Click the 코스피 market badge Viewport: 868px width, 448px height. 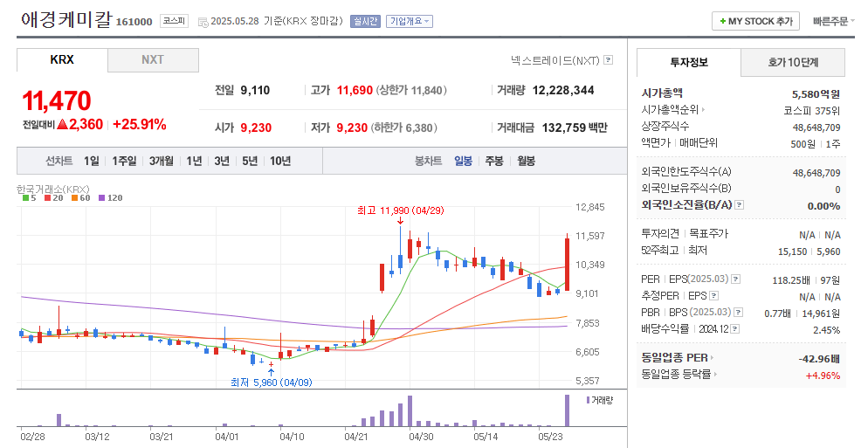(175, 21)
